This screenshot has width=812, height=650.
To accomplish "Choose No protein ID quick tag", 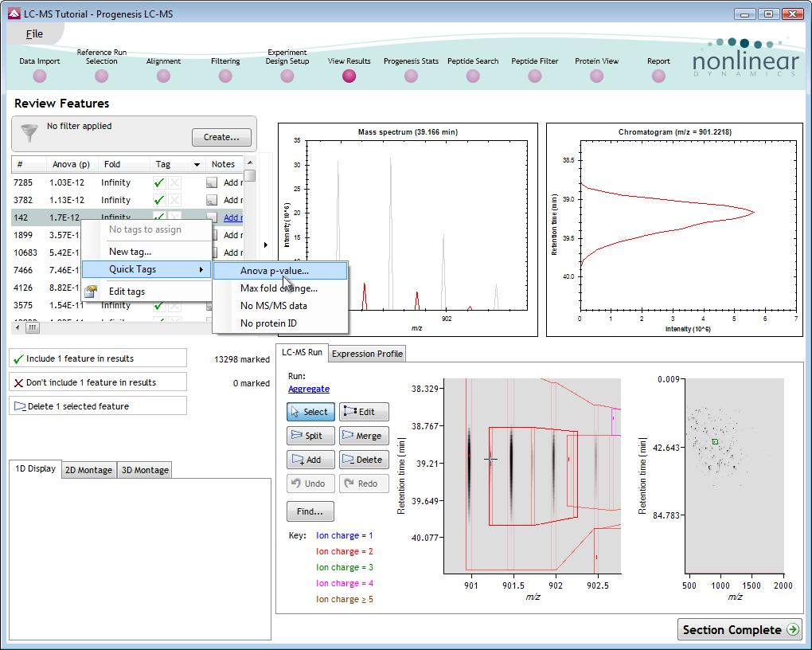I will (280, 323).
